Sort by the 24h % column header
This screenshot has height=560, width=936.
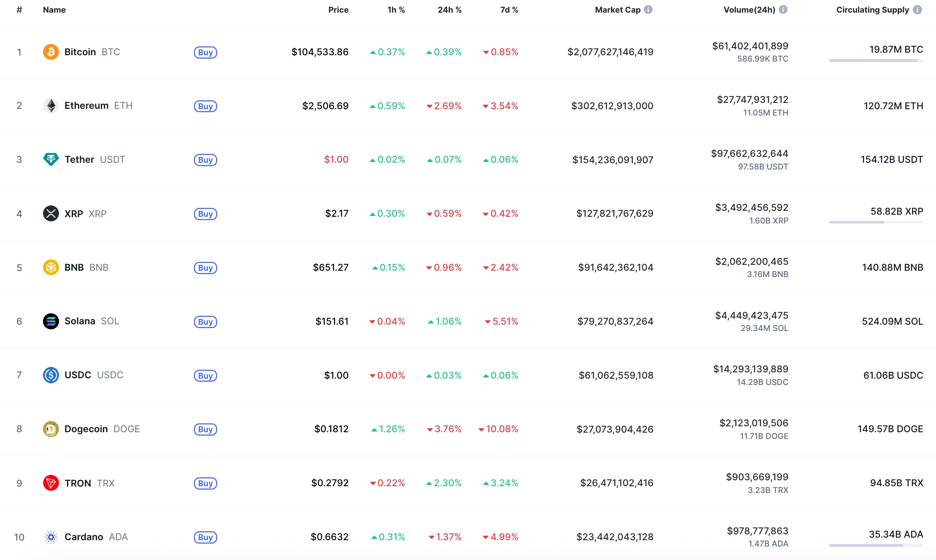click(x=449, y=10)
